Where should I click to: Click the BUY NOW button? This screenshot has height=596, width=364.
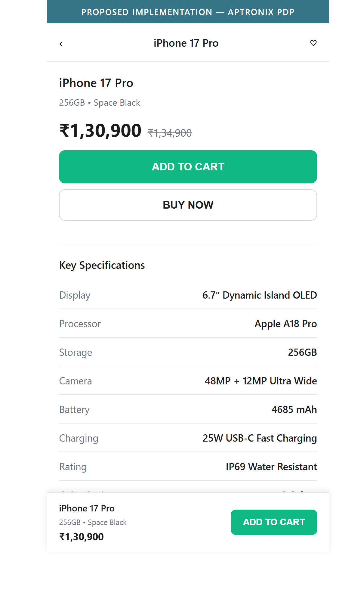tap(188, 205)
